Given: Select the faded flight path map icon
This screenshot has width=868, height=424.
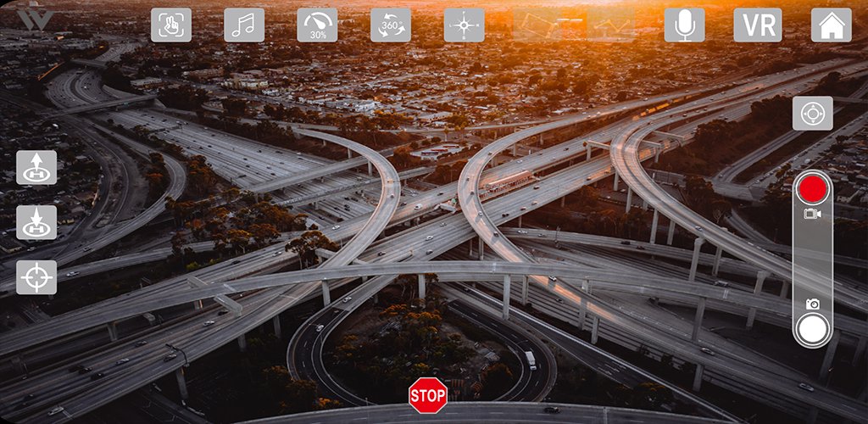Looking at the screenshot, I should coord(537,25).
